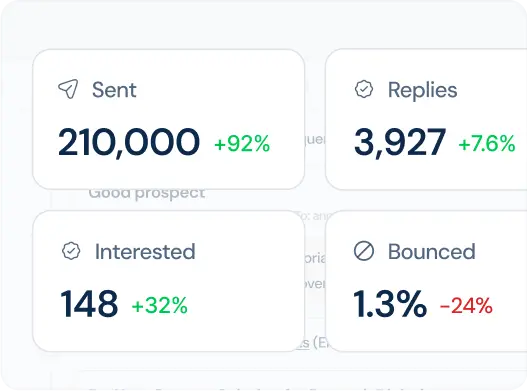Click the 1.3% bounce rate value
Screen dimensions: 527x391
[390, 304]
